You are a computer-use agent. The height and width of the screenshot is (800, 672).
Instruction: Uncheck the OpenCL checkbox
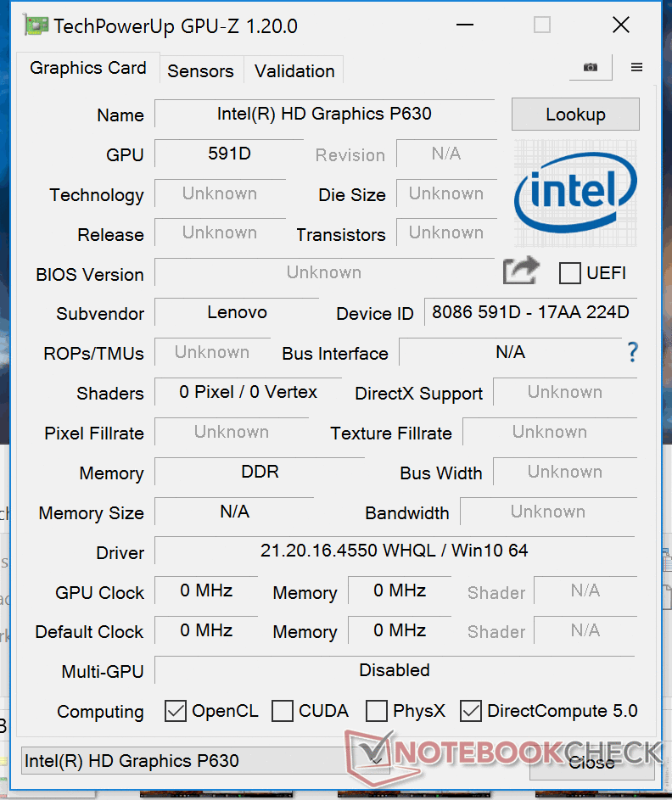click(176, 711)
